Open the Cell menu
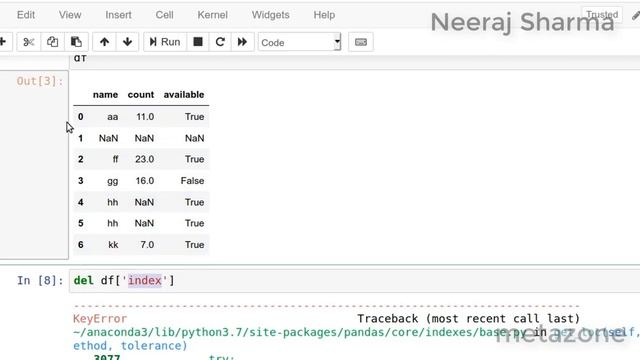This screenshot has width=640, height=360. (x=164, y=15)
